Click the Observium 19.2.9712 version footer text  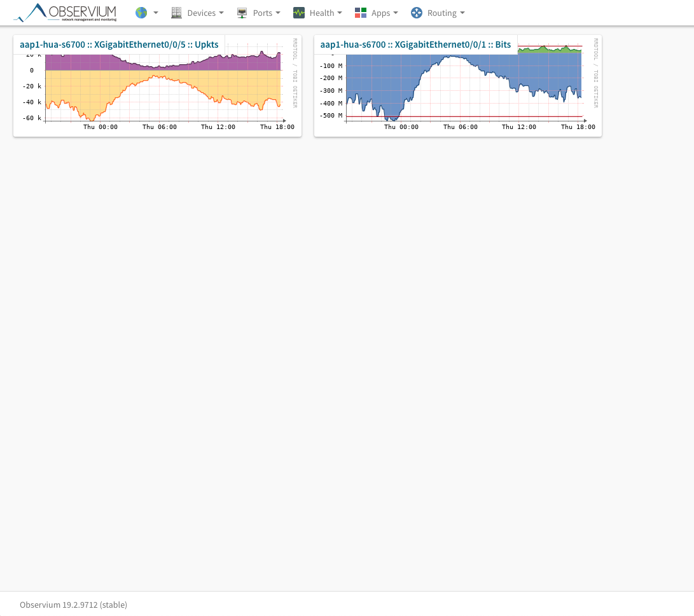pos(73,605)
